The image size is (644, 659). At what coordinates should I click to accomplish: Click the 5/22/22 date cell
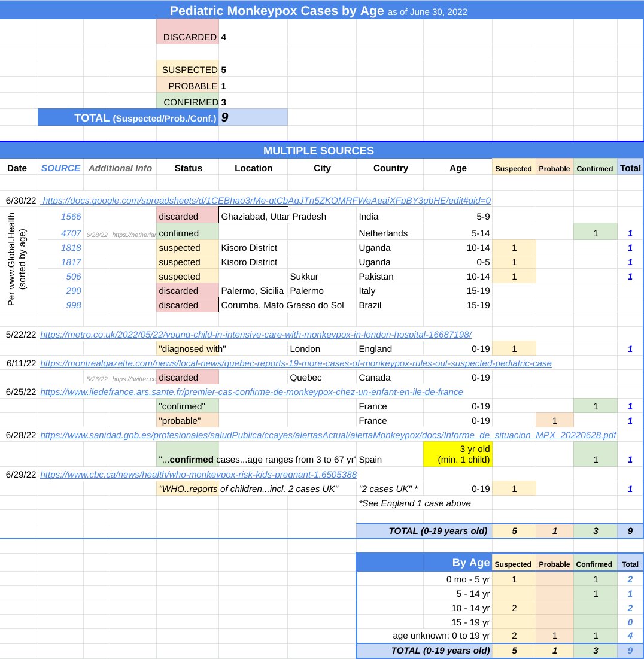(20, 335)
